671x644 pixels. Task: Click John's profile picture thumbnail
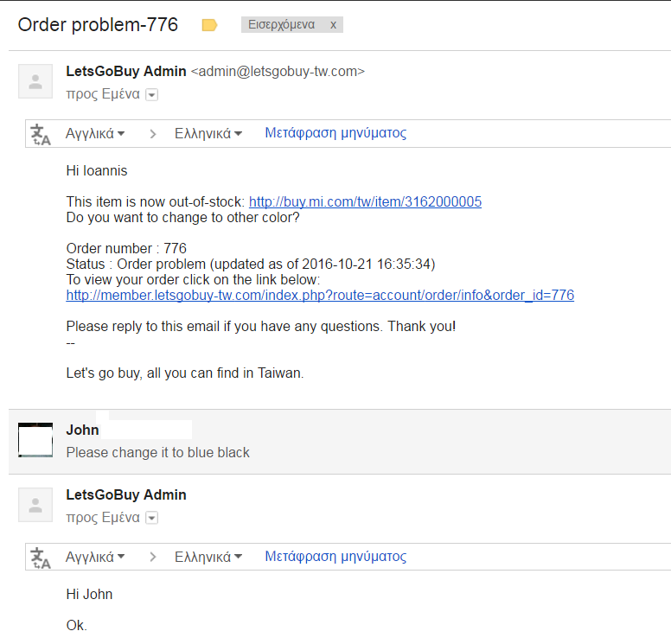click(35, 441)
